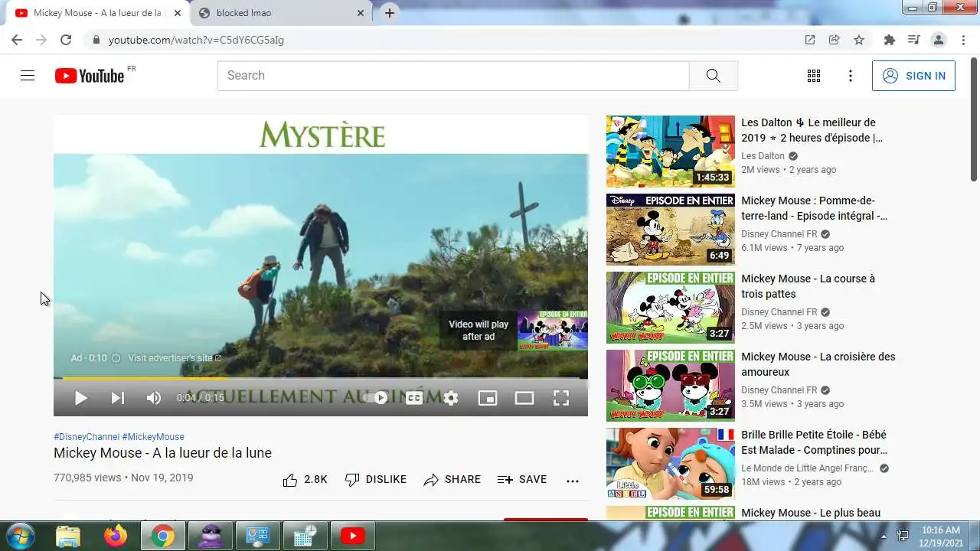Click the Chrome taskbar icon
980x551 pixels.
pyautogui.click(x=162, y=536)
